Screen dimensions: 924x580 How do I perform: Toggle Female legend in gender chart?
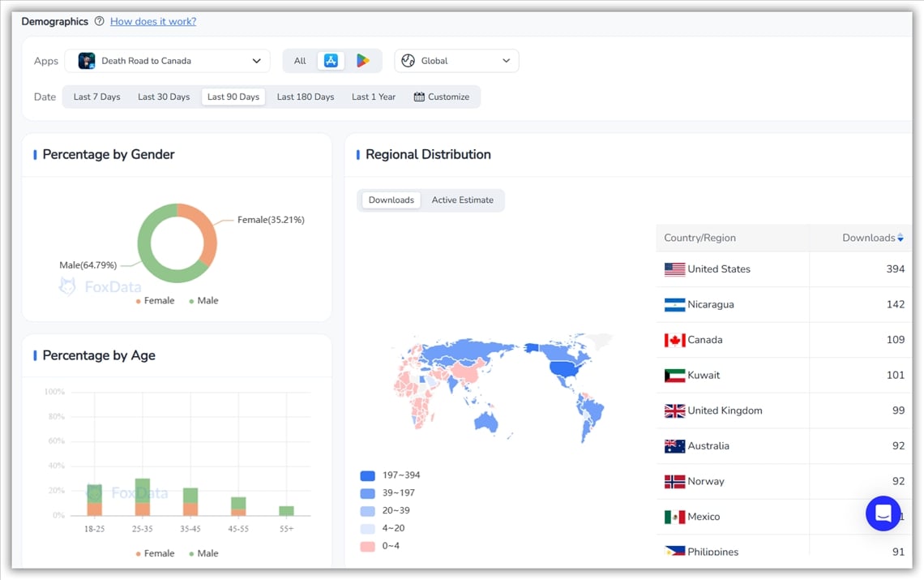pyautogui.click(x=154, y=301)
